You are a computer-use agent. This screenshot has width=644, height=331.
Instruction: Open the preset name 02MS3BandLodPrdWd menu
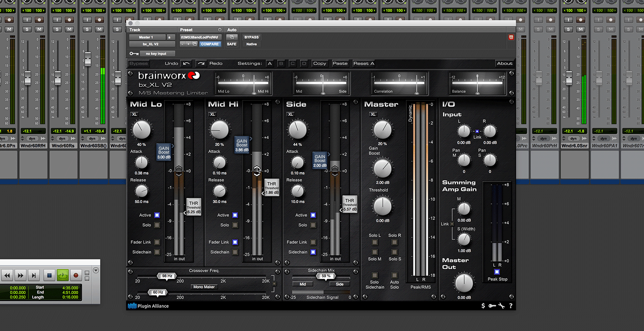coord(200,37)
